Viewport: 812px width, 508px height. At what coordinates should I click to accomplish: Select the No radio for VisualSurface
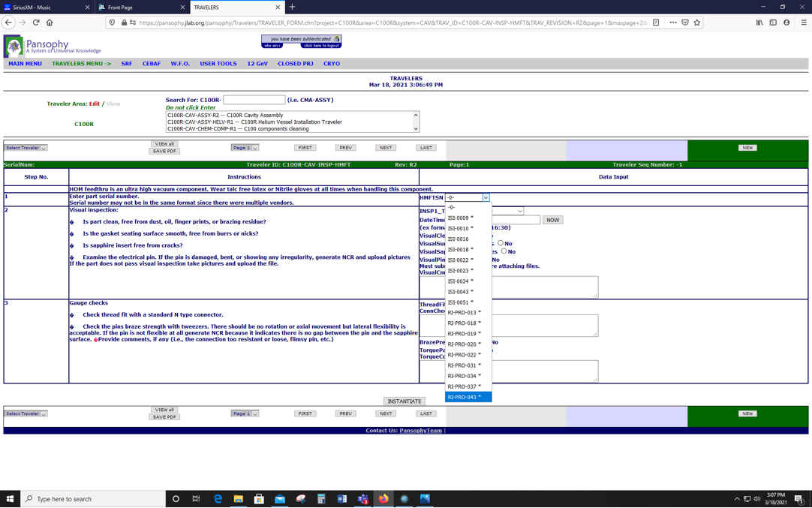tap(501, 243)
